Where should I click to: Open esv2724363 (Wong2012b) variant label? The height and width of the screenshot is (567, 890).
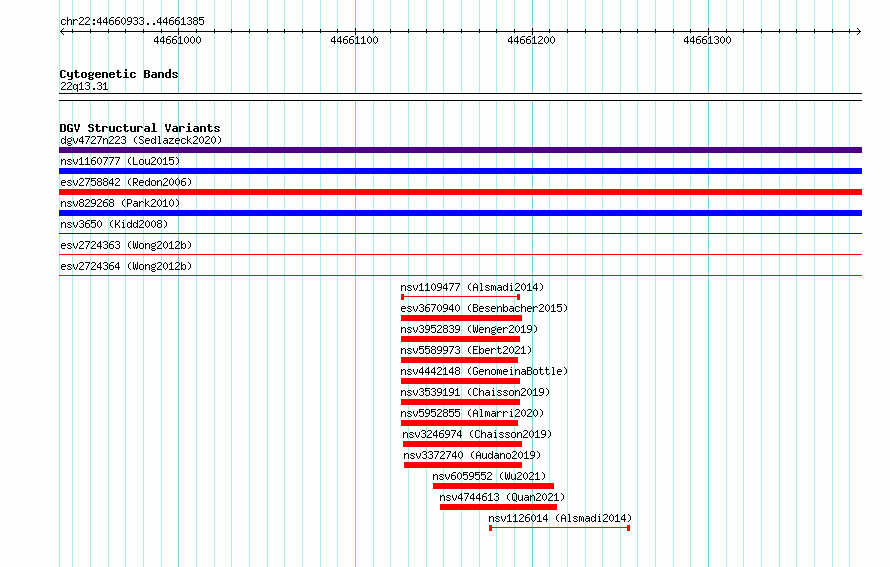(x=126, y=245)
